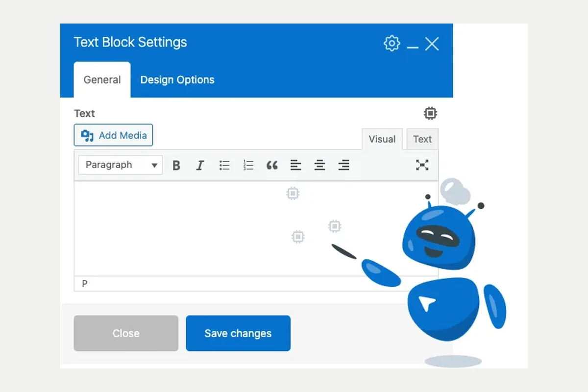The image size is (588, 392).
Task: Apply blockquote formatting
Action: pos(272,166)
